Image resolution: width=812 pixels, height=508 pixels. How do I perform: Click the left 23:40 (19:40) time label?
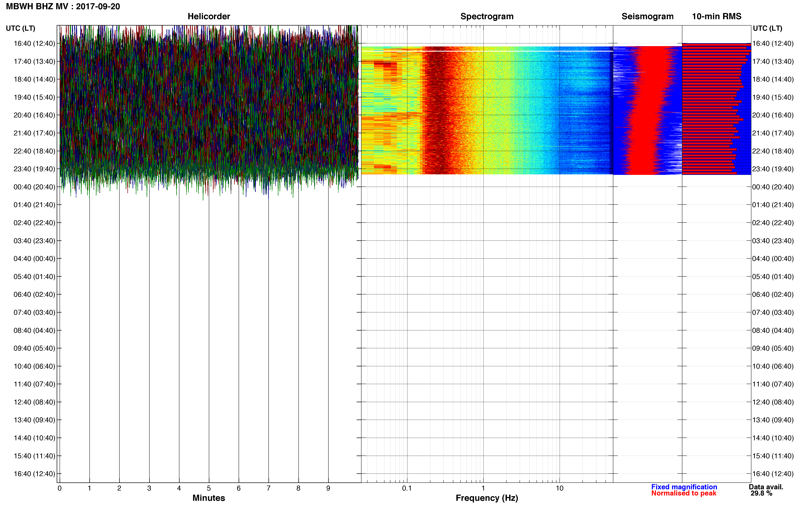pos(34,169)
